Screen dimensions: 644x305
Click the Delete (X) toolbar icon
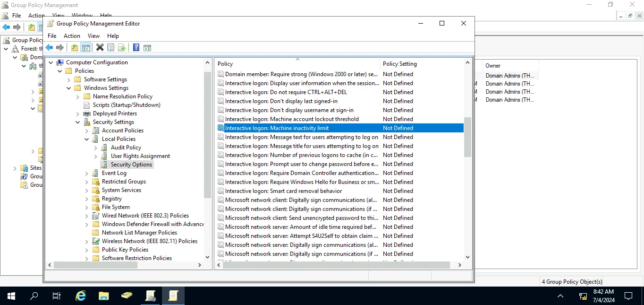click(x=100, y=47)
